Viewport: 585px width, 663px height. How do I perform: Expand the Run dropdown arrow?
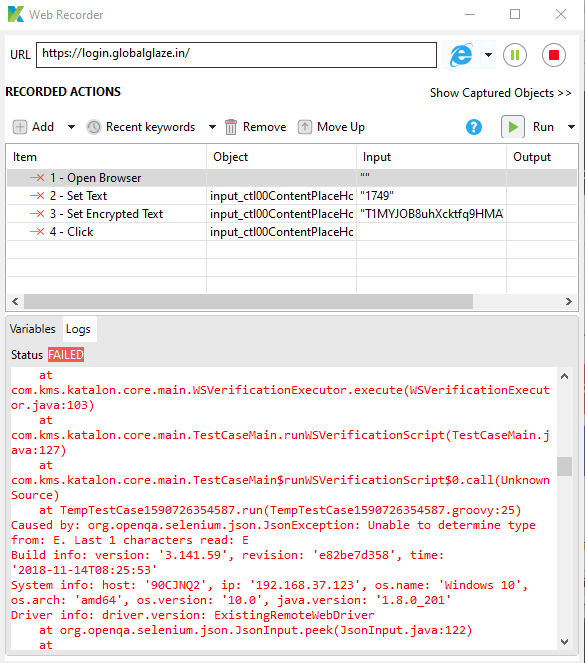click(571, 127)
